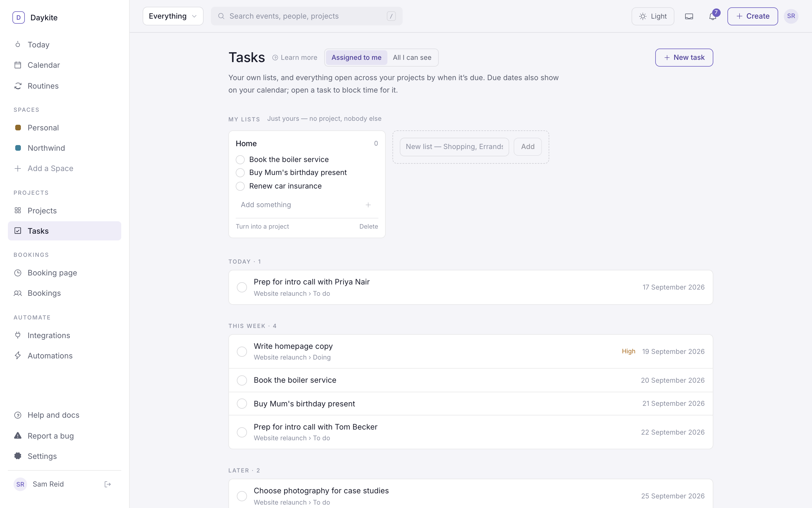Delete the Home list
The image size is (812, 508).
click(x=369, y=226)
